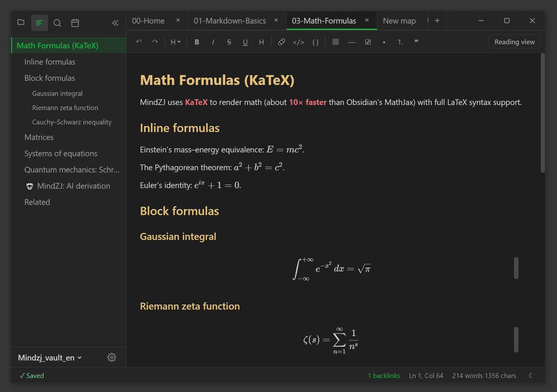The image size is (557, 392).
Task: Apply underline formatting
Action: point(245,42)
